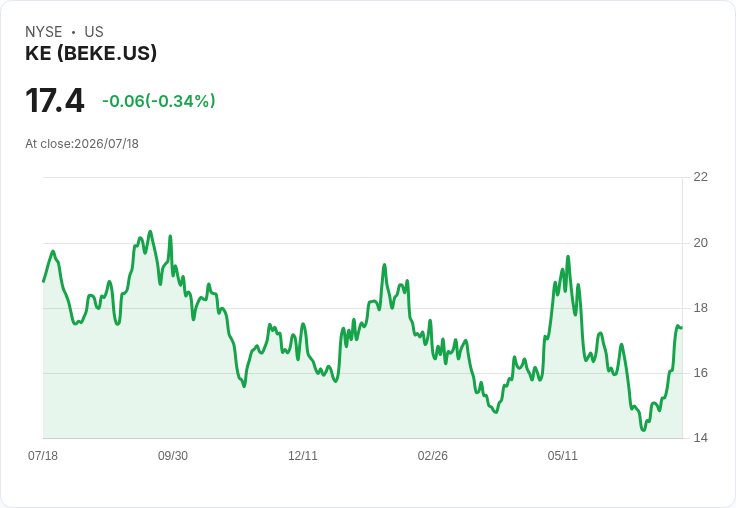The height and width of the screenshot is (508, 736).
Task: Select the 05/11 date axis label
Action: click(x=562, y=455)
